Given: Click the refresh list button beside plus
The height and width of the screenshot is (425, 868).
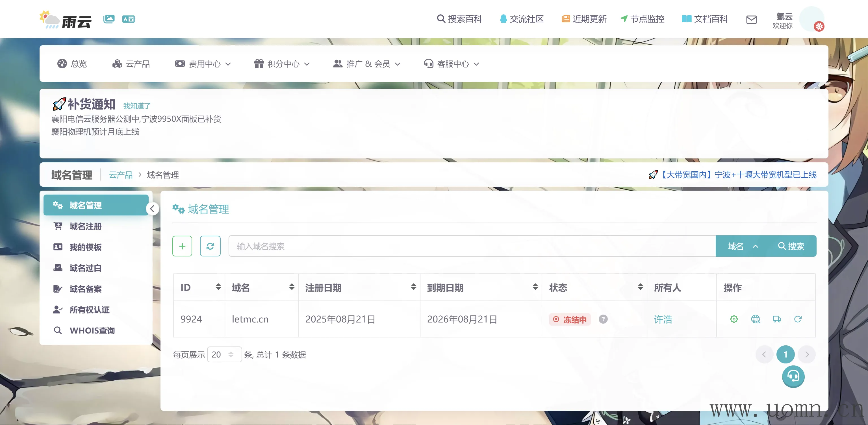Looking at the screenshot, I should click(210, 246).
